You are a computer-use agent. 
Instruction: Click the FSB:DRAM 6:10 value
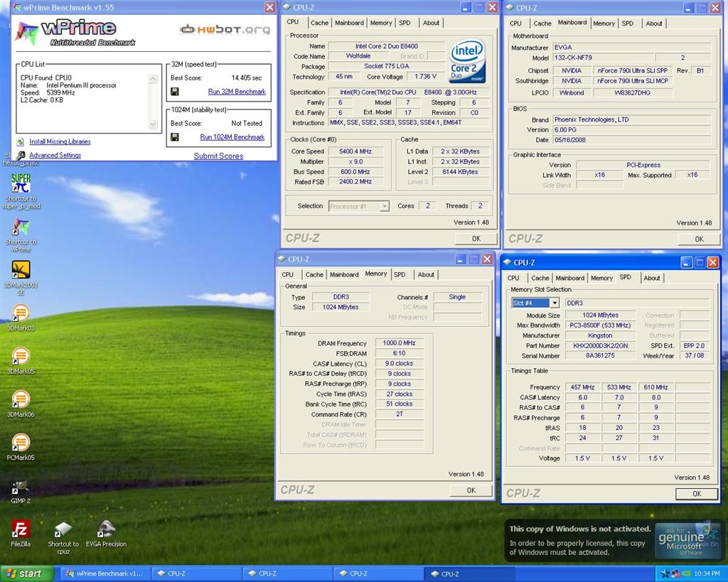[400, 353]
